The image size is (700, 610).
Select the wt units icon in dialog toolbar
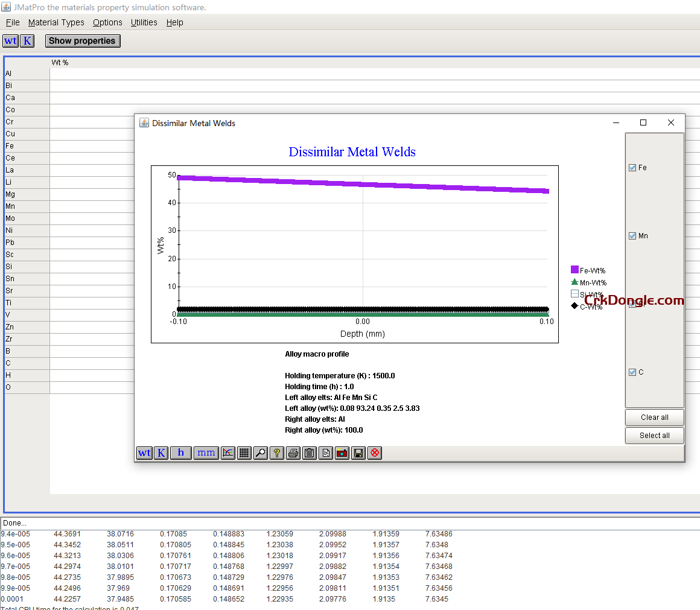(x=144, y=453)
